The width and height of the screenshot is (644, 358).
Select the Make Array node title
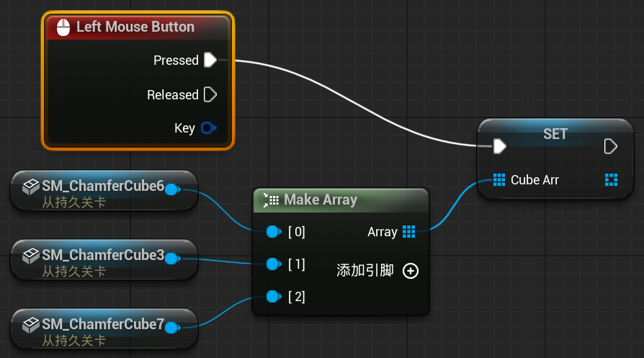click(321, 200)
